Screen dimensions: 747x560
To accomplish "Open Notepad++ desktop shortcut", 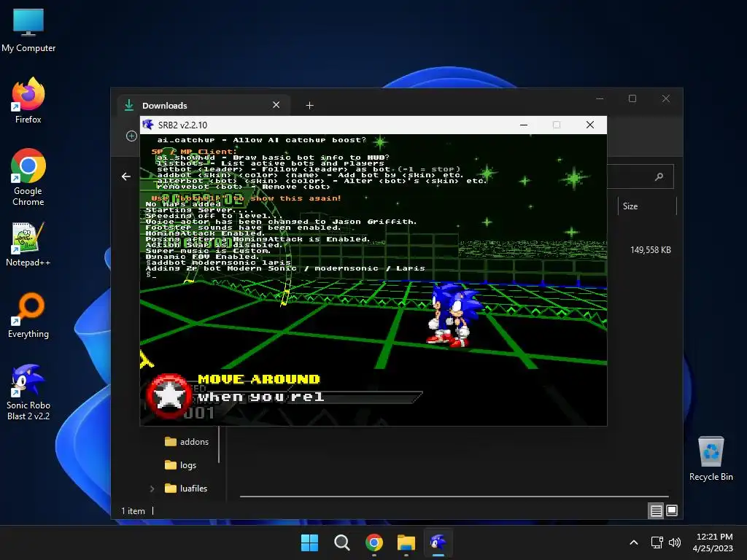I will [x=28, y=244].
